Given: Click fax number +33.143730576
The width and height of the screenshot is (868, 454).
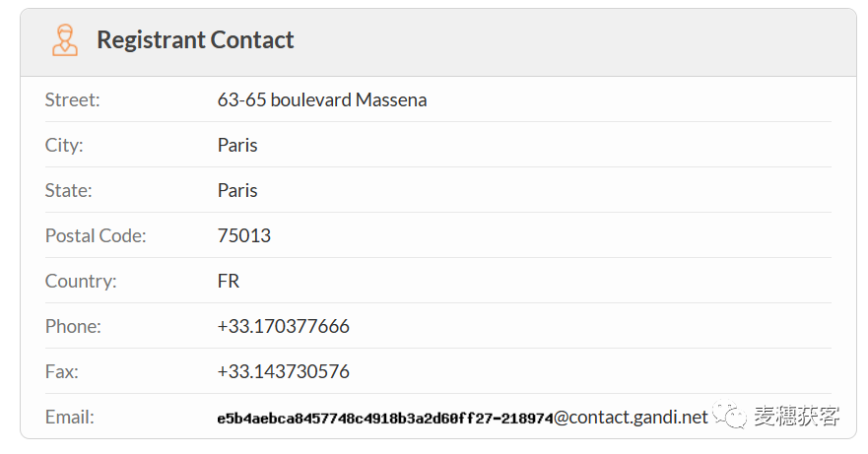Looking at the screenshot, I should coord(283,371).
